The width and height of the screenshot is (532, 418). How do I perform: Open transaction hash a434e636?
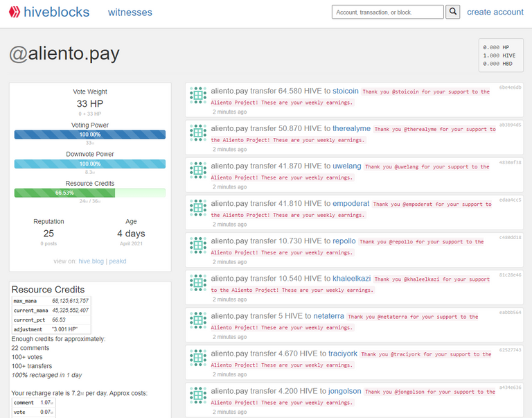[510, 387]
